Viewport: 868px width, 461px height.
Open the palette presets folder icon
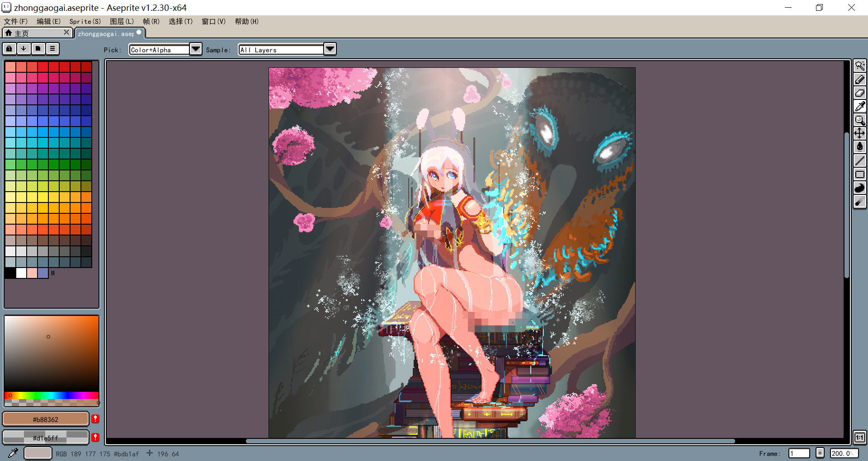point(38,48)
